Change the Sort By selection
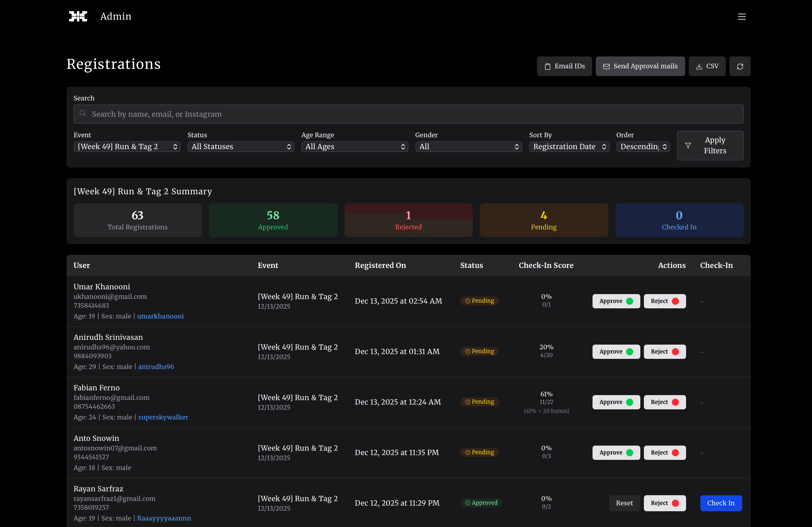Screen dimensions: 812x527 coord(569,147)
